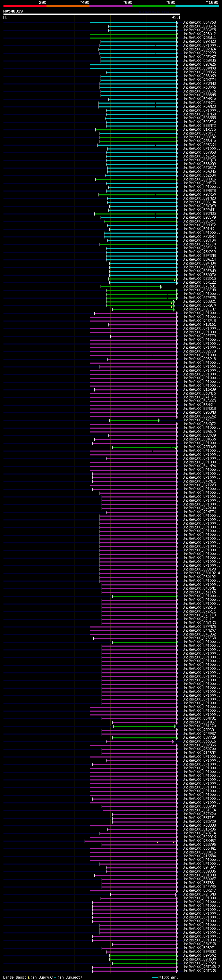222x980 pixels.
Task: Open hit UniRef100_C5Z067
Action: coord(199,57)
